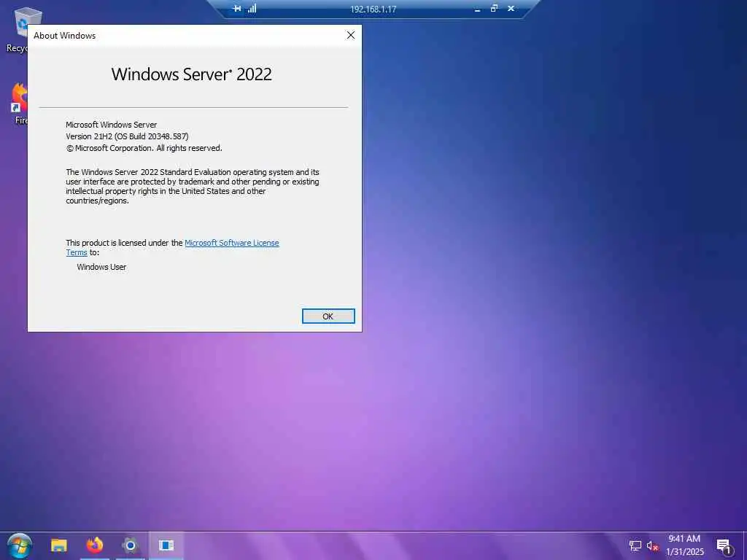Screen dimensions: 747x560
Task: Open the Microsoft Software License link
Action: (231, 243)
